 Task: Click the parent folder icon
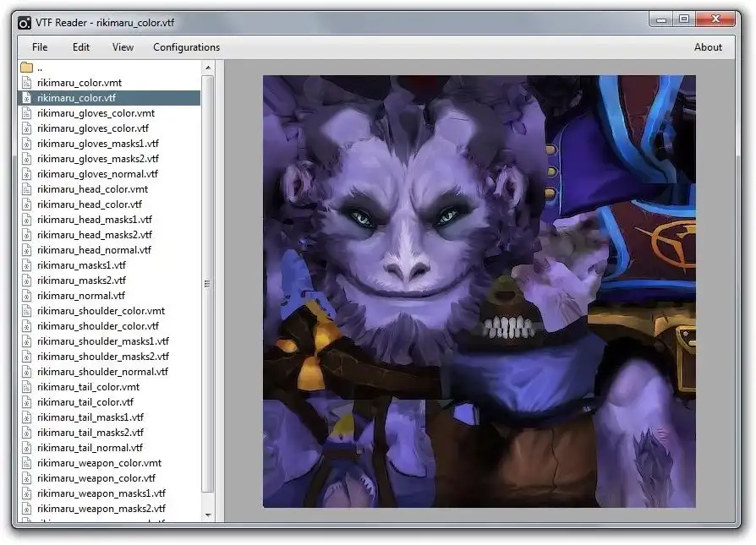coord(26,68)
